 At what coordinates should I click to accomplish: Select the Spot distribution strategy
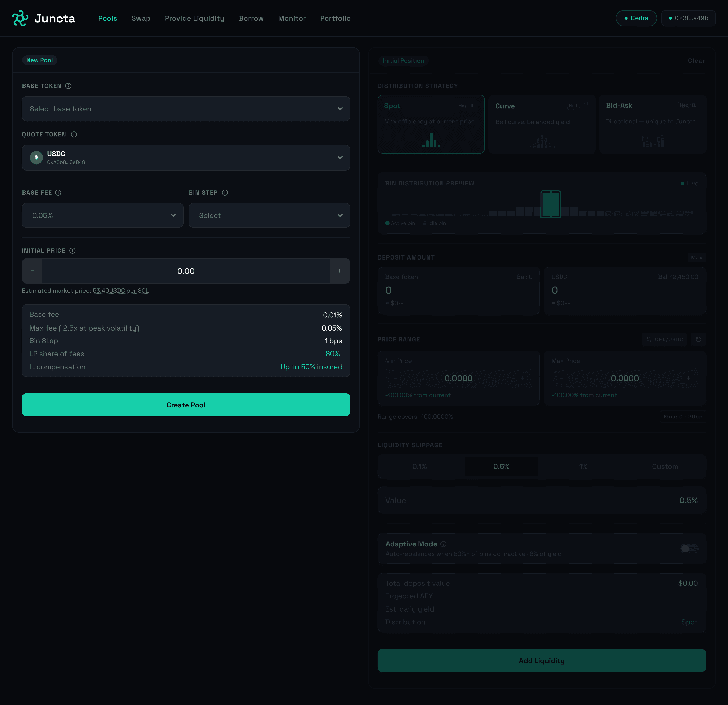point(431,124)
